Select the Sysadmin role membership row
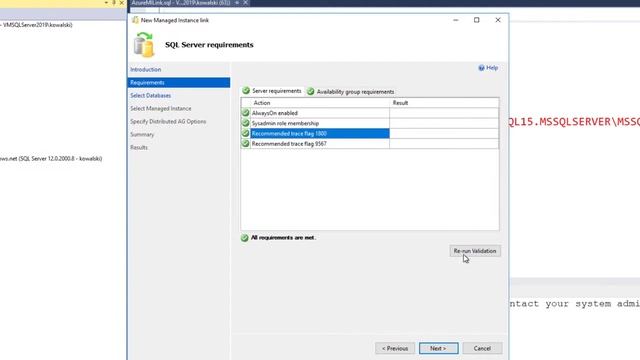The width and height of the screenshot is (640, 360). (x=370, y=123)
